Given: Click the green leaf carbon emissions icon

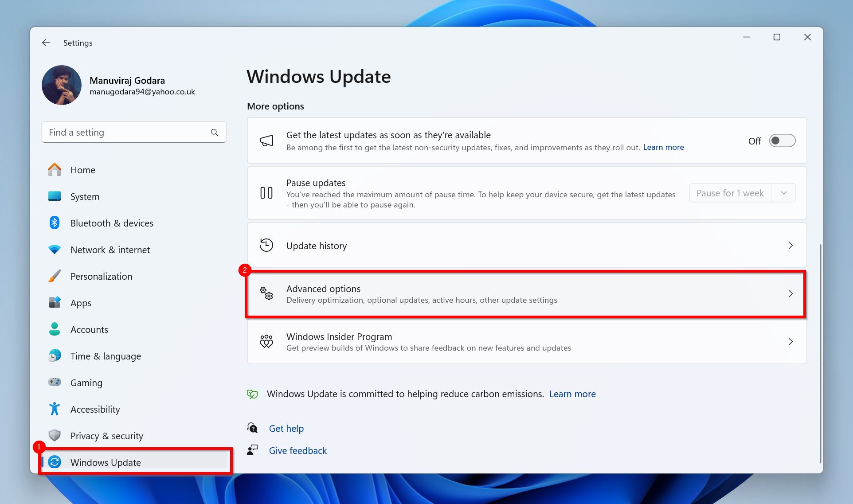Looking at the screenshot, I should pos(252,394).
